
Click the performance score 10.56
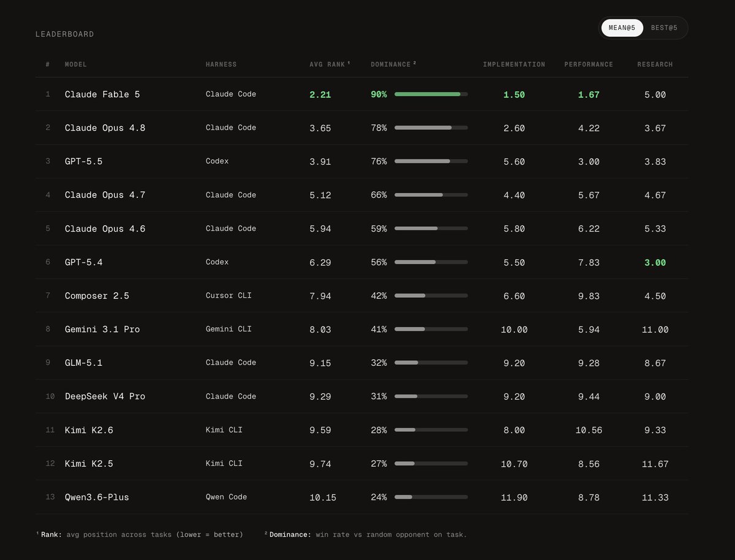[589, 430]
